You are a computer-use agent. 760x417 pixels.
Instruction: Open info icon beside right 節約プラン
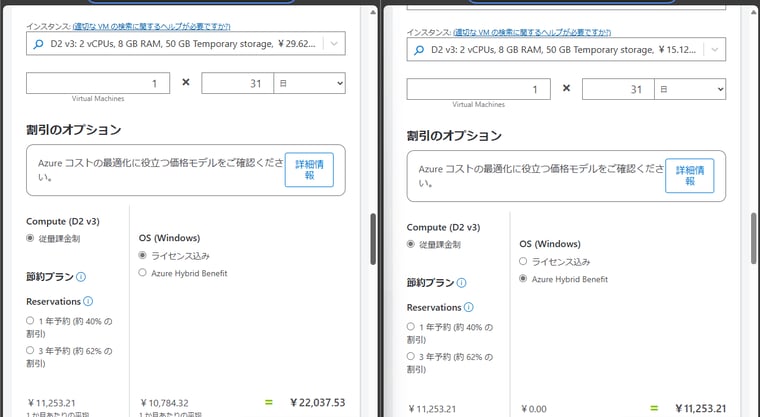point(461,283)
